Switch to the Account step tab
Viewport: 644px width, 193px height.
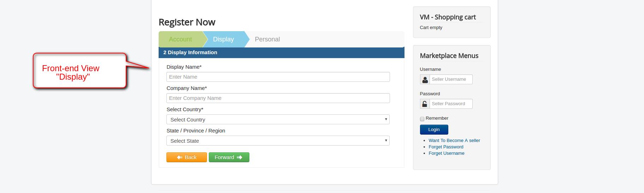(180, 39)
